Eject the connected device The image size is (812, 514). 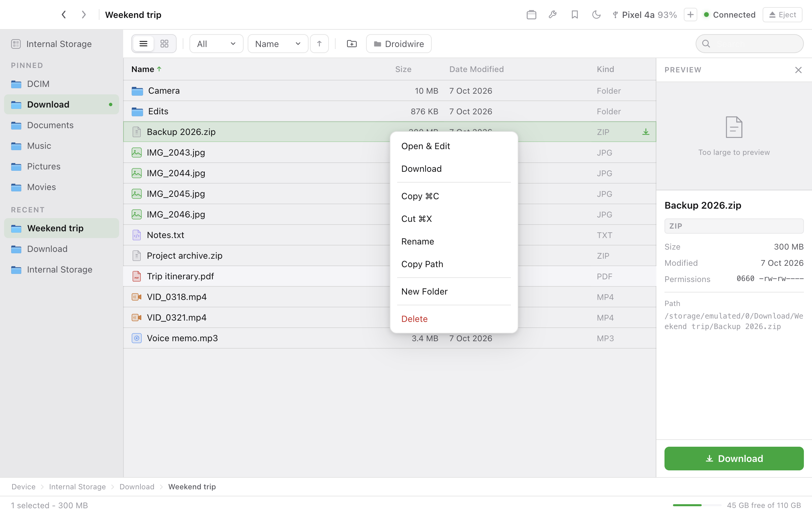pos(782,15)
